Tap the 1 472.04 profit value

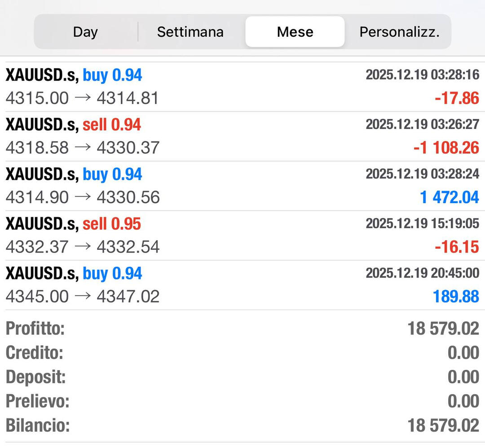click(x=450, y=197)
